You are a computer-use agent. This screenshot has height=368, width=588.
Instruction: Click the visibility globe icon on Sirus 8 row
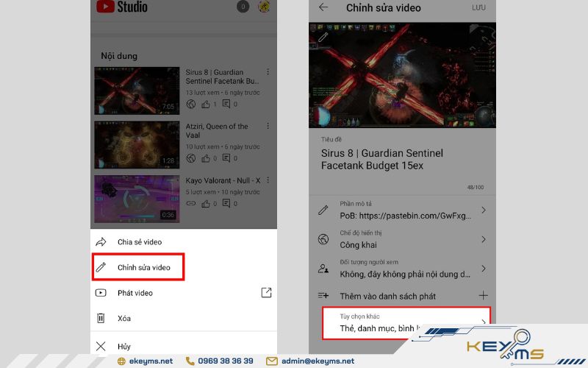[191, 104]
